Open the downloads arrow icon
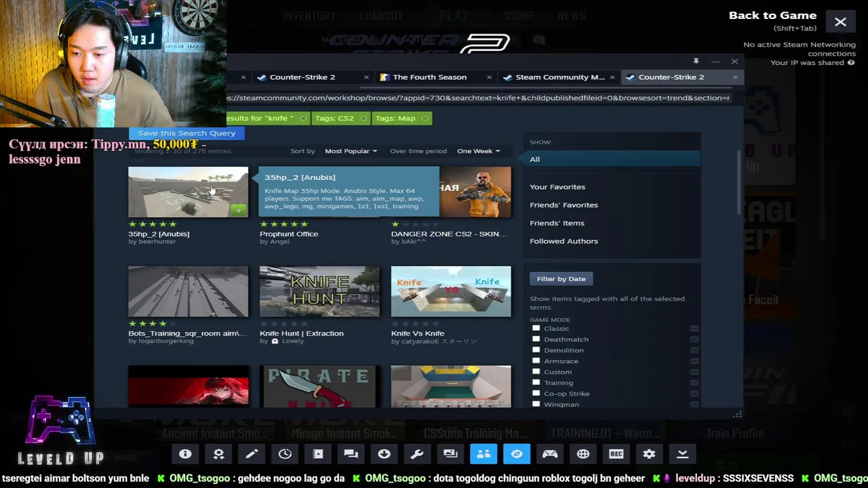 [x=384, y=454]
